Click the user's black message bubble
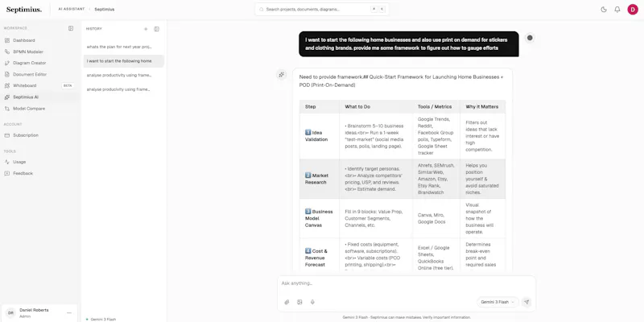The width and height of the screenshot is (644, 322). tap(409, 44)
